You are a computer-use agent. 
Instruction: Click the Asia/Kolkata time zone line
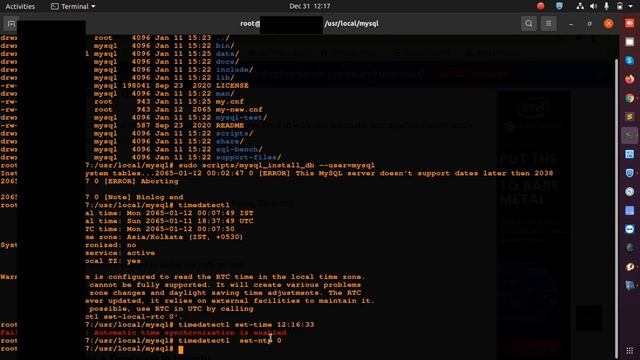[164, 237]
